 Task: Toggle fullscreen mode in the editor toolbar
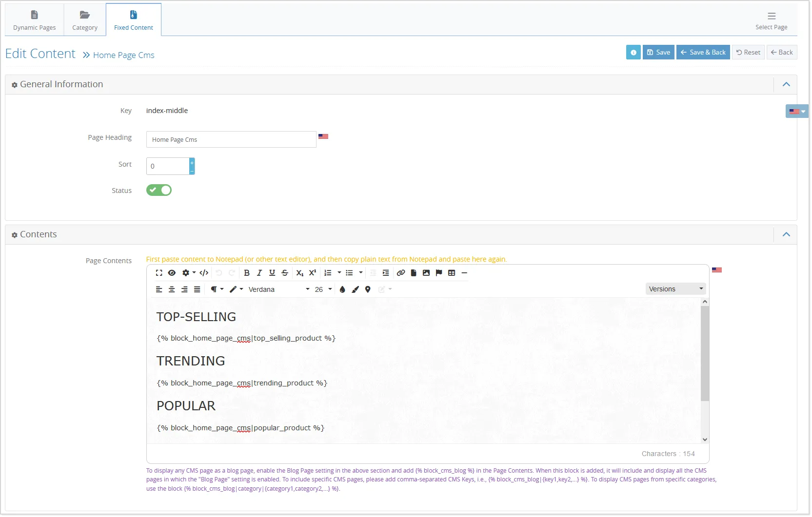159,273
